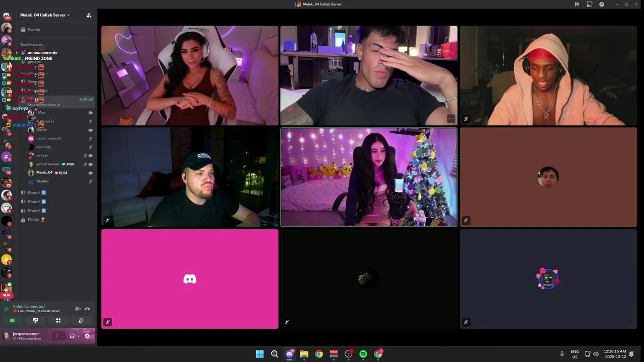Click the invite people icon beside server name
This screenshot has width=644, height=362.
click(x=89, y=15)
